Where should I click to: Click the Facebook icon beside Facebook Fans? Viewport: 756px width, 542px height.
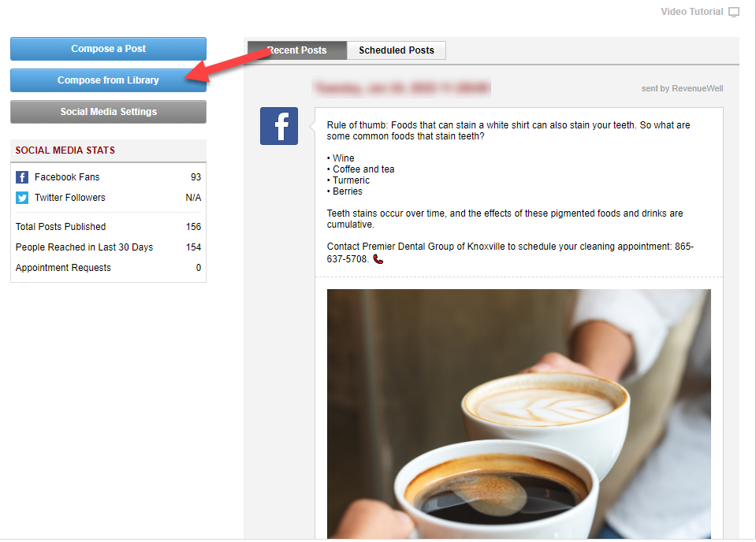click(x=22, y=177)
